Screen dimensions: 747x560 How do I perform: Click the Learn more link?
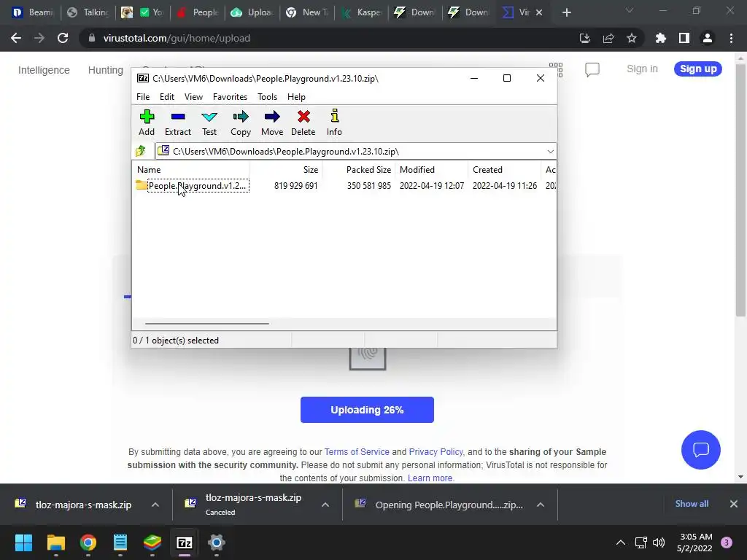click(430, 478)
